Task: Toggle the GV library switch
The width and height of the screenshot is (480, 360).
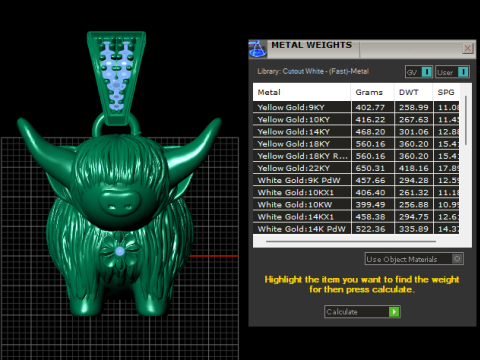Action: 427,72
